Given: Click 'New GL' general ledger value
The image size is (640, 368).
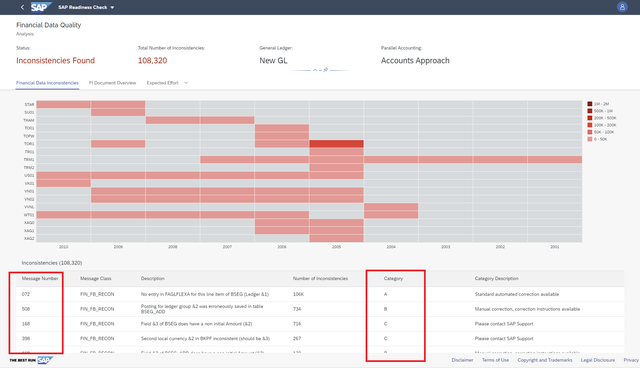Looking at the screenshot, I should pos(273,60).
